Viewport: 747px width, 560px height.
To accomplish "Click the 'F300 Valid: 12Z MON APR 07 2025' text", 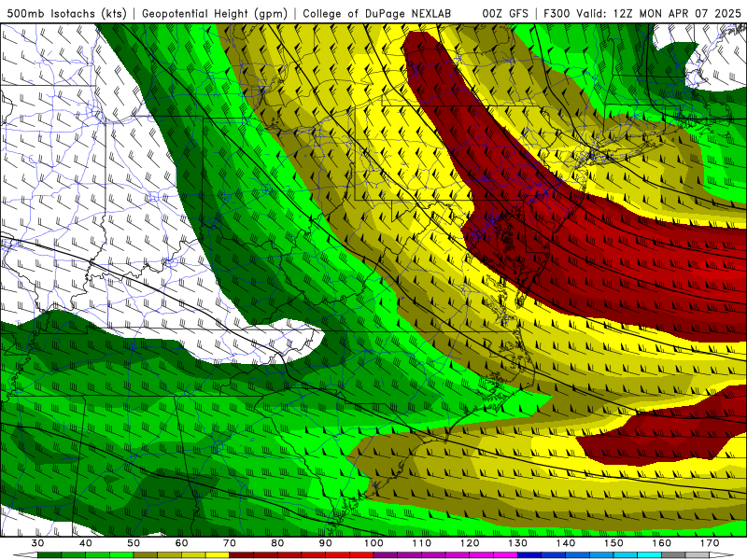I will [642, 13].
